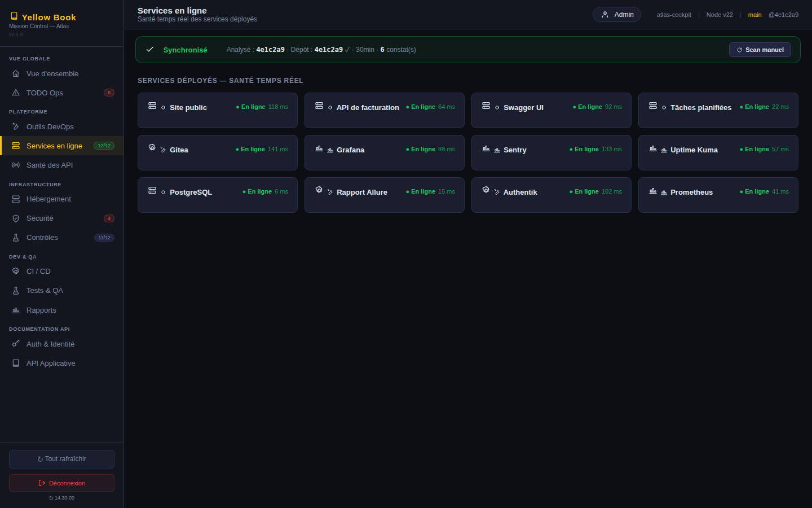This screenshot has height=508, width=812.
Task: Click chart icon on Grafana card
Action: coord(319,148)
